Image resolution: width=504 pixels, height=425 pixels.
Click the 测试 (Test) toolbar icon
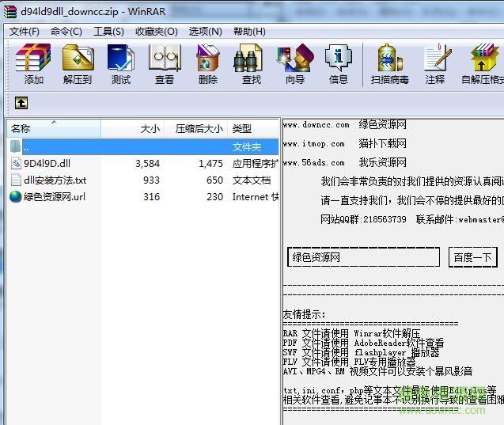point(121,58)
